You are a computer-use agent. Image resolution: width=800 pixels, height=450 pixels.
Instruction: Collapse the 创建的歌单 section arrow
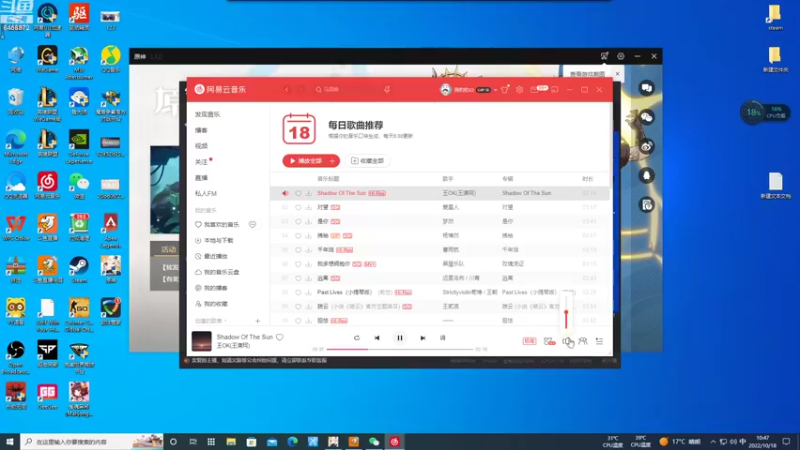click(x=226, y=321)
